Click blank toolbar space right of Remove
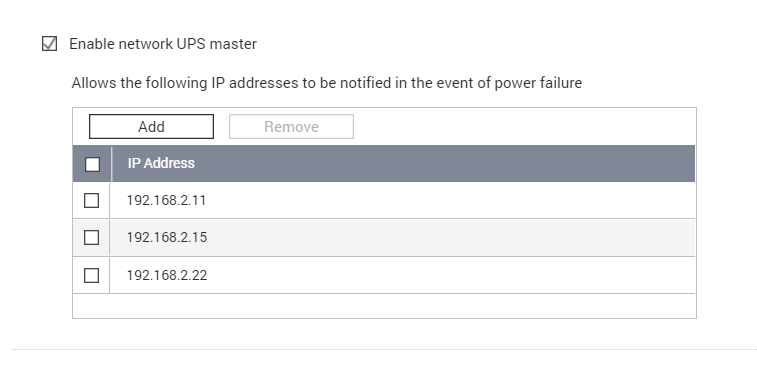 click(x=524, y=126)
